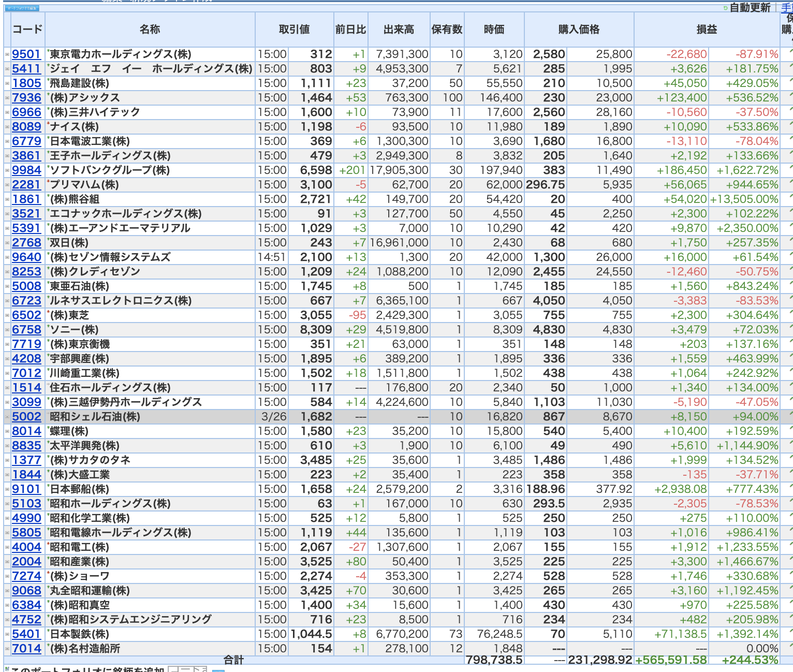Click the total percentage +244.53%
This screenshot has width=793, height=672.
[750, 660]
